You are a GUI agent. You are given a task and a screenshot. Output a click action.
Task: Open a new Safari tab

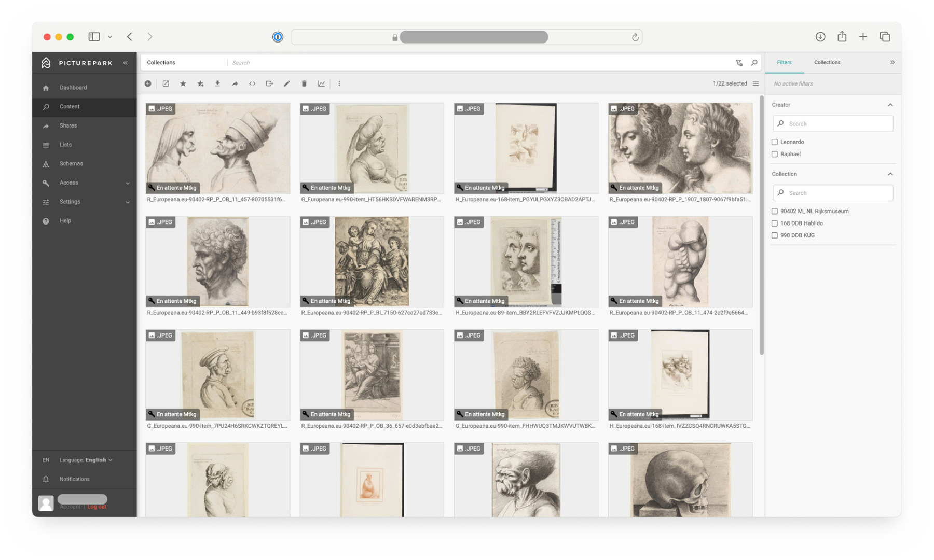point(863,36)
